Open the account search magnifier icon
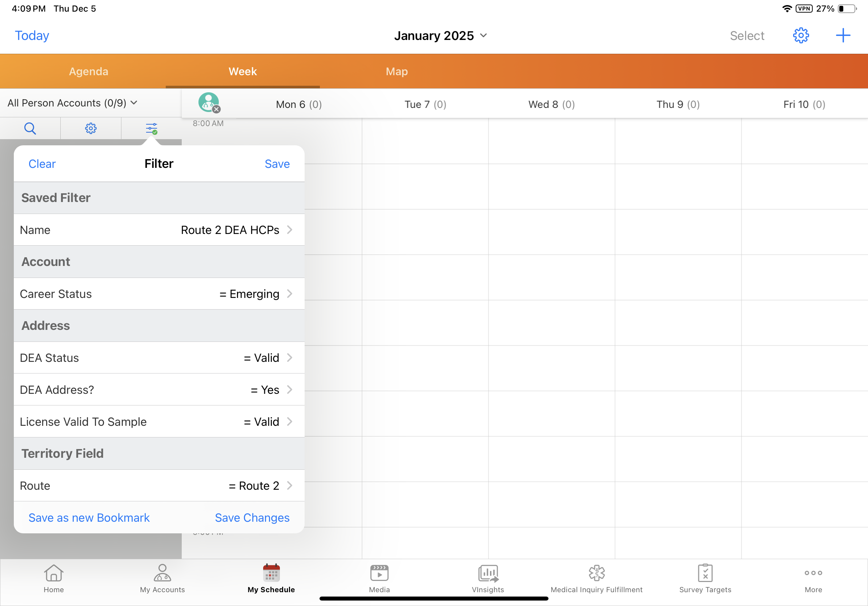This screenshot has height=606, width=868. pos(30,129)
